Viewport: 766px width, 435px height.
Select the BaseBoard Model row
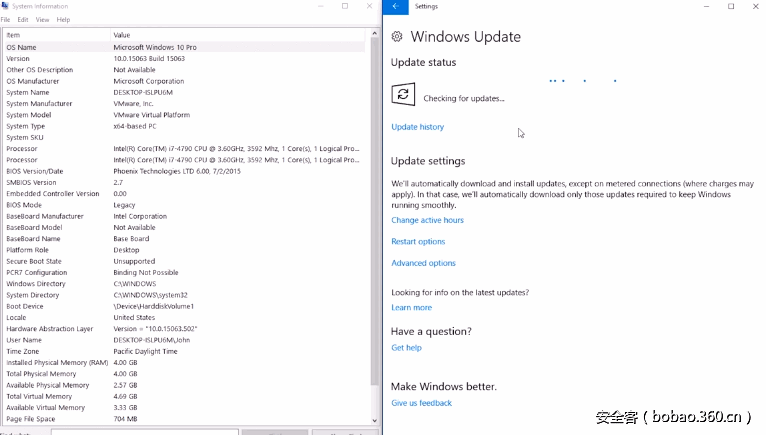[x=185, y=227]
